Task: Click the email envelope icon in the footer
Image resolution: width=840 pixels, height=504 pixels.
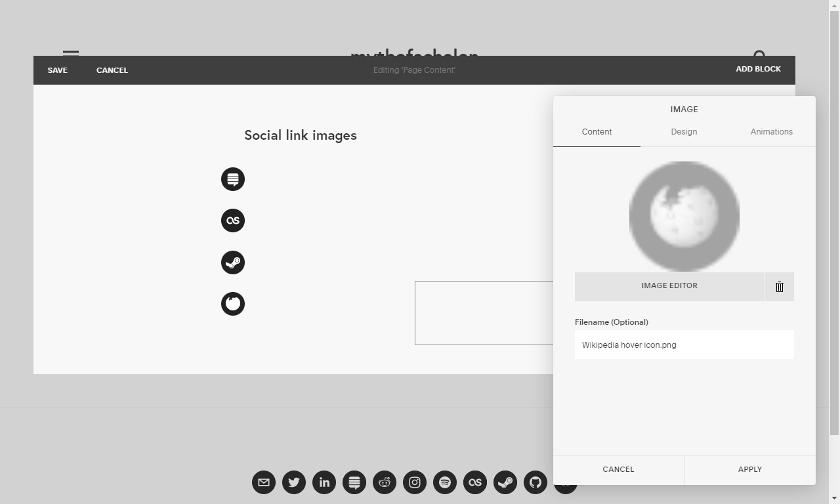Action: pyautogui.click(x=264, y=482)
